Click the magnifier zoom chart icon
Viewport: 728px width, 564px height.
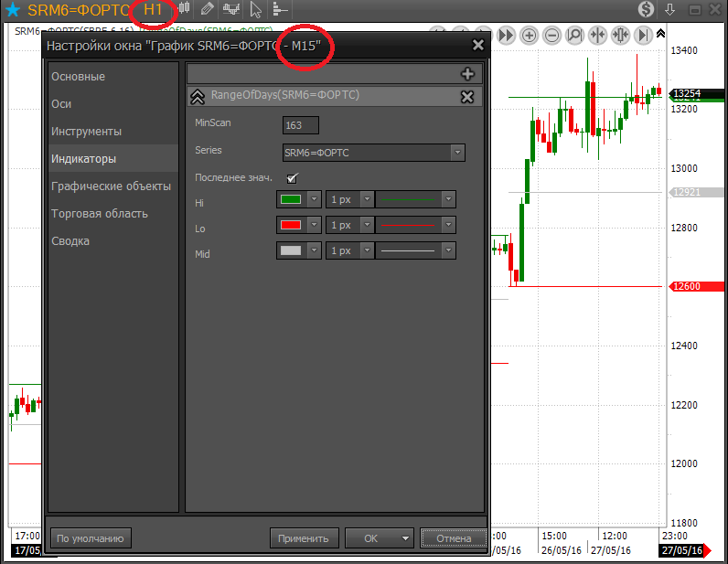574,36
